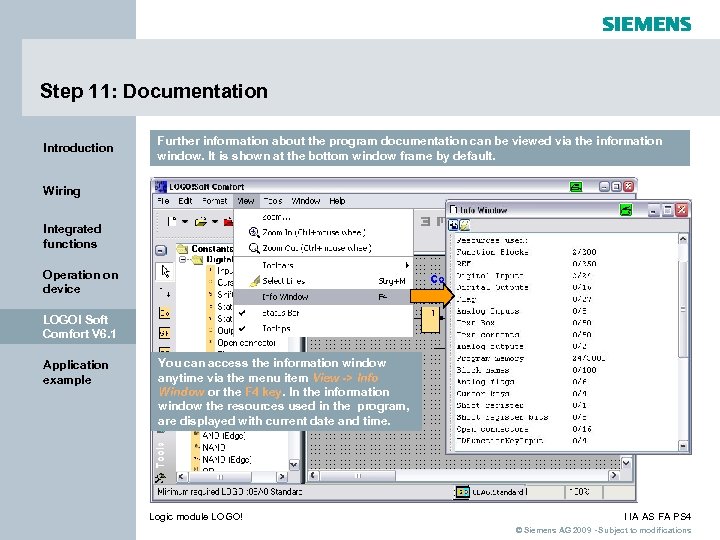Open dropdown arrow beside Open folder icon
The image size is (720, 540).
point(214,222)
